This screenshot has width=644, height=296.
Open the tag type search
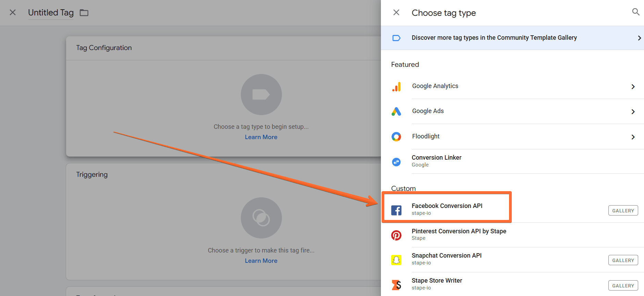pos(635,12)
